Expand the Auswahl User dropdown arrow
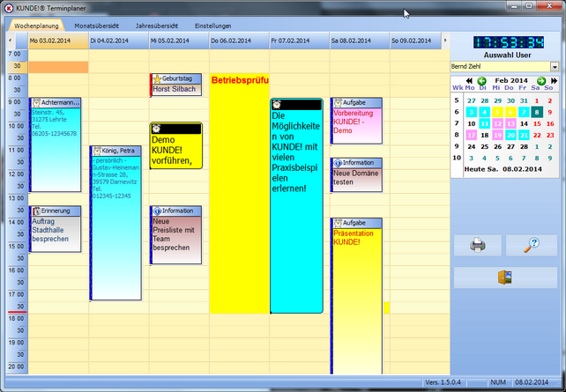Viewport: 566px width, 392px height. tap(555, 67)
